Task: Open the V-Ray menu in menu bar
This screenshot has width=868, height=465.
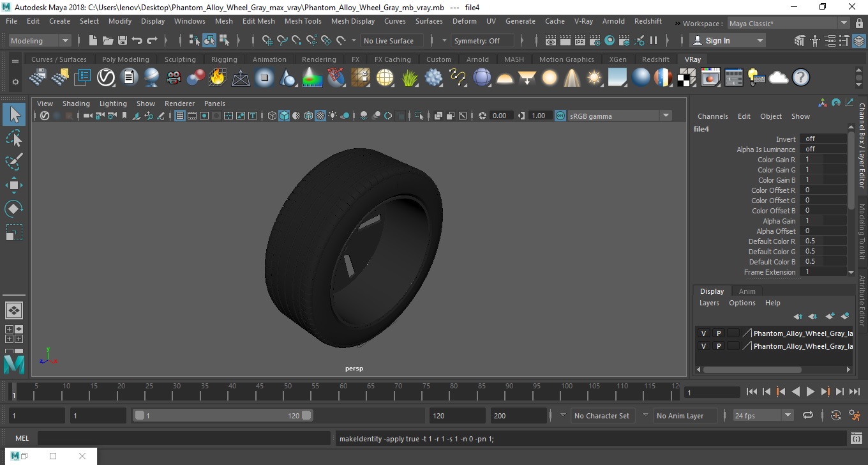Action: pyautogui.click(x=583, y=21)
